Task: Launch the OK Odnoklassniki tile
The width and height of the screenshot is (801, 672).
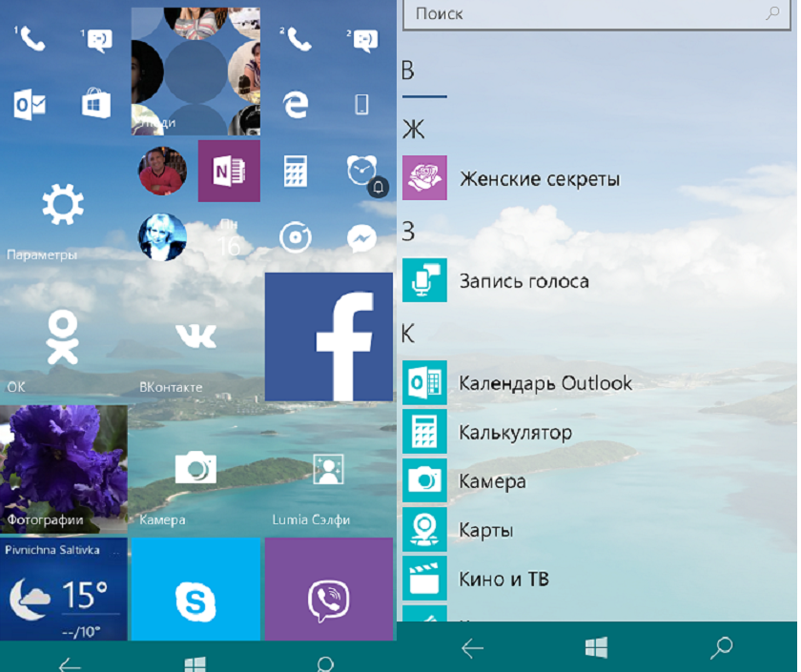Action: (x=63, y=337)
